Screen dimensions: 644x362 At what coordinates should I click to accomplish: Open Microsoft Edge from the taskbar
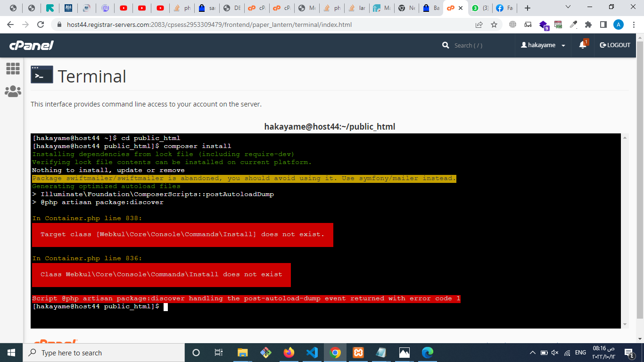coord(428,353)
